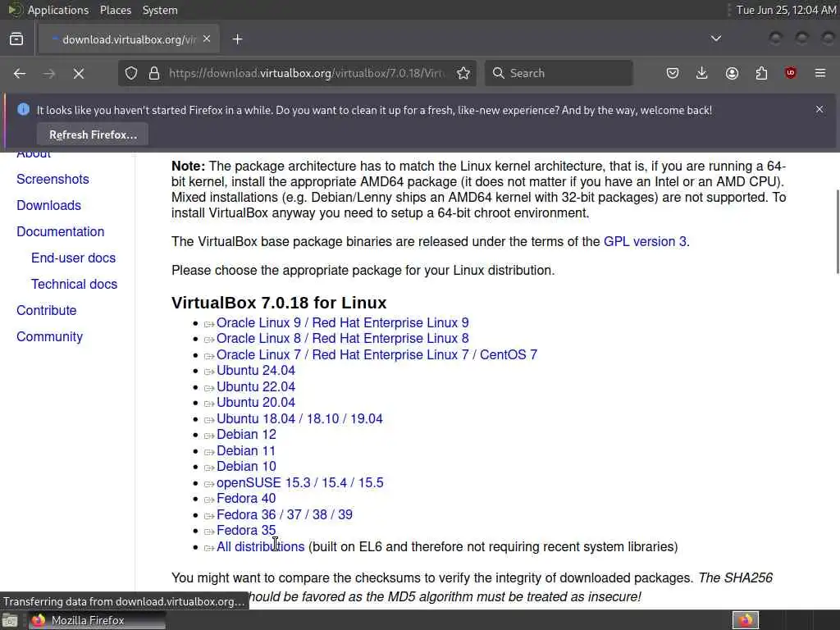Close the download.virtualbox.org tab
The width and height of the screenshot is (840, 630).
pyautogui.click(x=207, y=39)
